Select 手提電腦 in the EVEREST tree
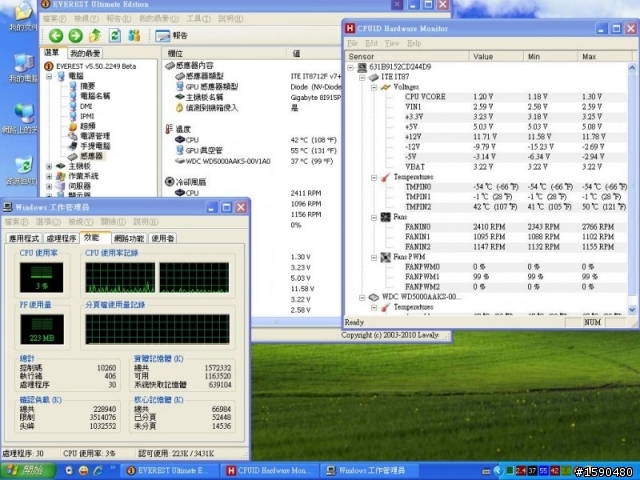This screenshot has width=640, height=480. coord(95,146)
